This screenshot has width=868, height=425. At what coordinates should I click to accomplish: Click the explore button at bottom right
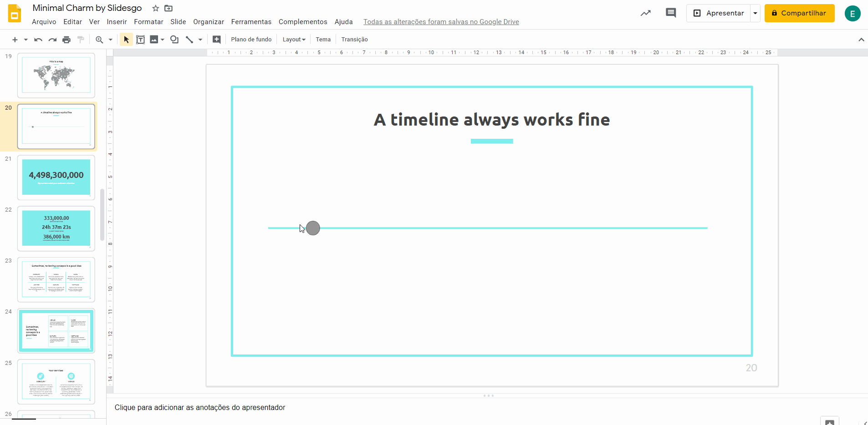pyautogui.click(x=830, y=421)
